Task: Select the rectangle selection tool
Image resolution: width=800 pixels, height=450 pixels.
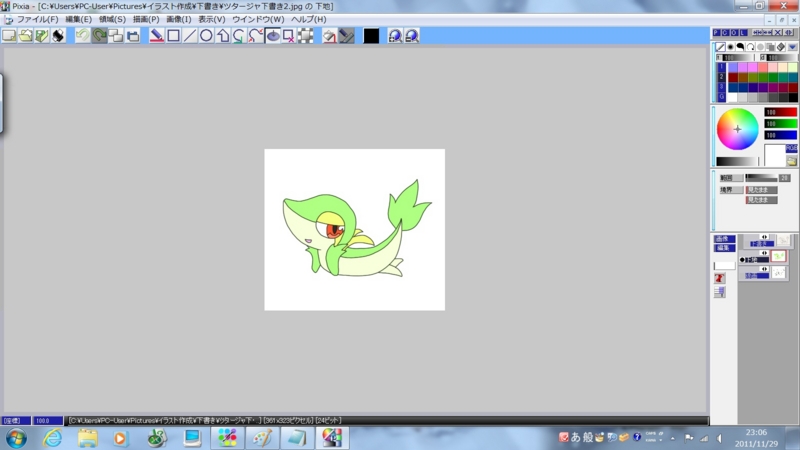Action: 173,35
